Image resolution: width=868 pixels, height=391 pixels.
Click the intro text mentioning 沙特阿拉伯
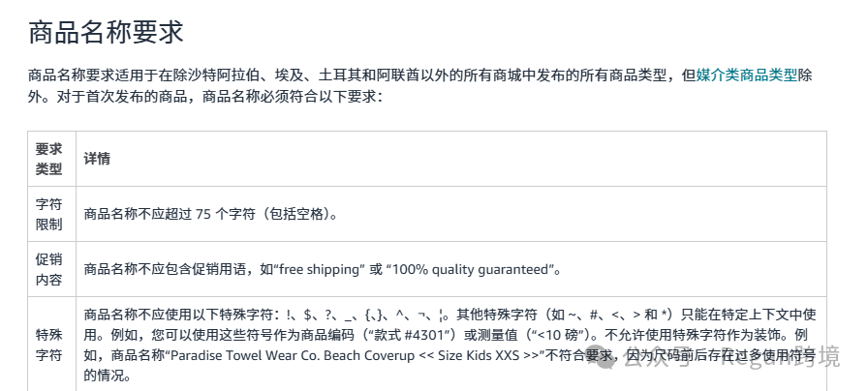click(361, 75)
